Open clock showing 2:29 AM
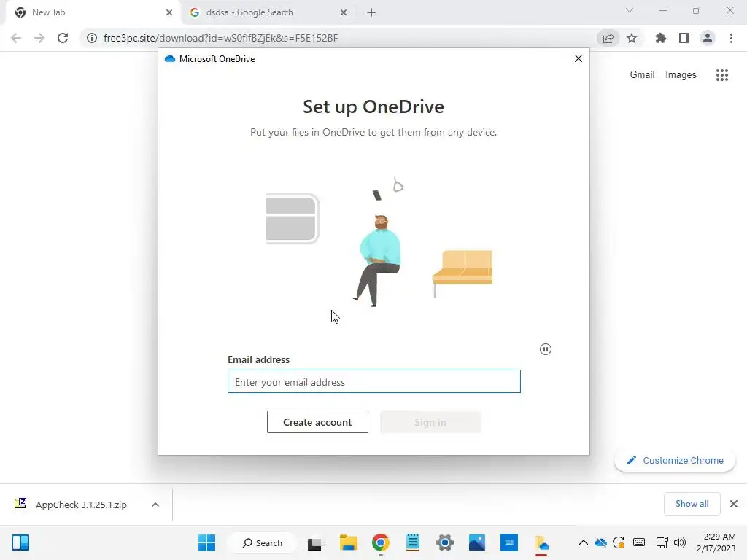 click(716, 542)
